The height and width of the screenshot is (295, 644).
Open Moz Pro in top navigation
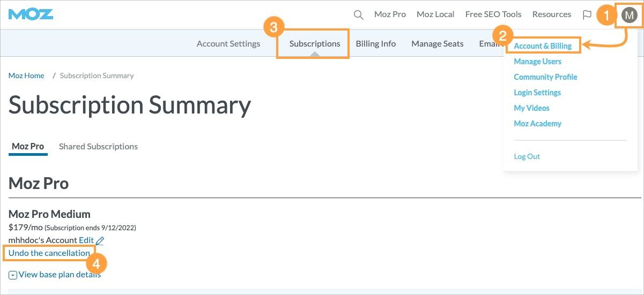(390, 14)
